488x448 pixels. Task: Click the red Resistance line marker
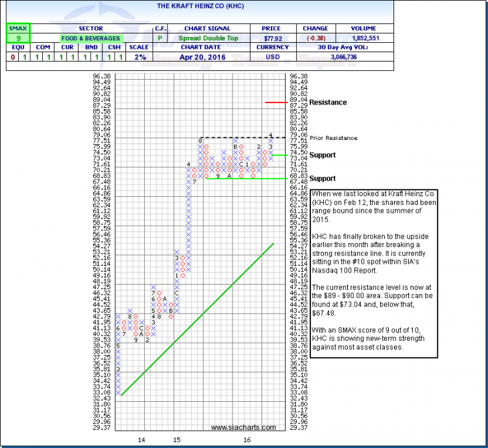(276, 102)
